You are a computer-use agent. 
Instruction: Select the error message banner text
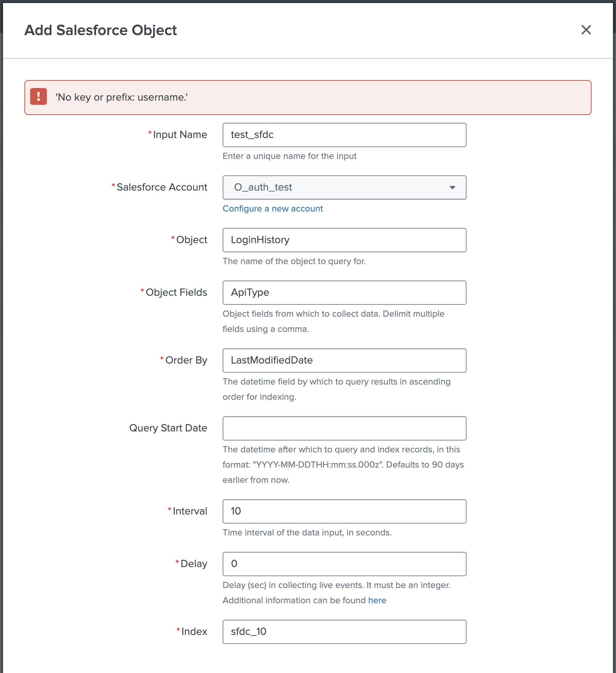pyautogui.click(x=122, y=97)
